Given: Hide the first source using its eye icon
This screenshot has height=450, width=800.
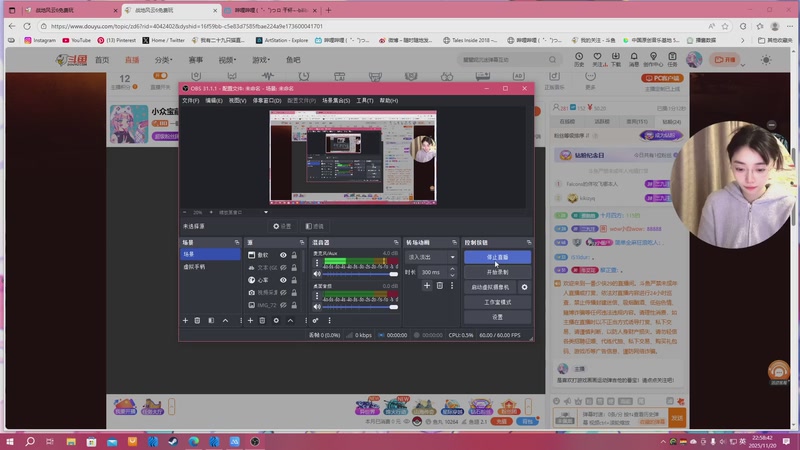Looking at the screenshot, I should 283,255.
